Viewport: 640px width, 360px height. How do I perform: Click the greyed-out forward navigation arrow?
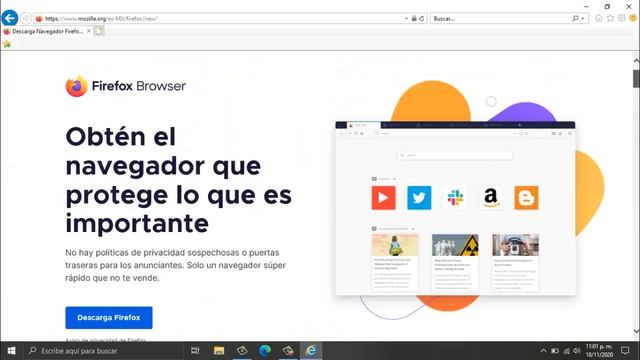[x=26, y=18]
